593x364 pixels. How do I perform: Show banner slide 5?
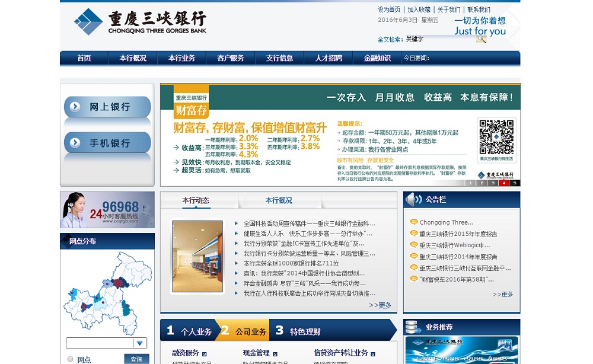515,183
